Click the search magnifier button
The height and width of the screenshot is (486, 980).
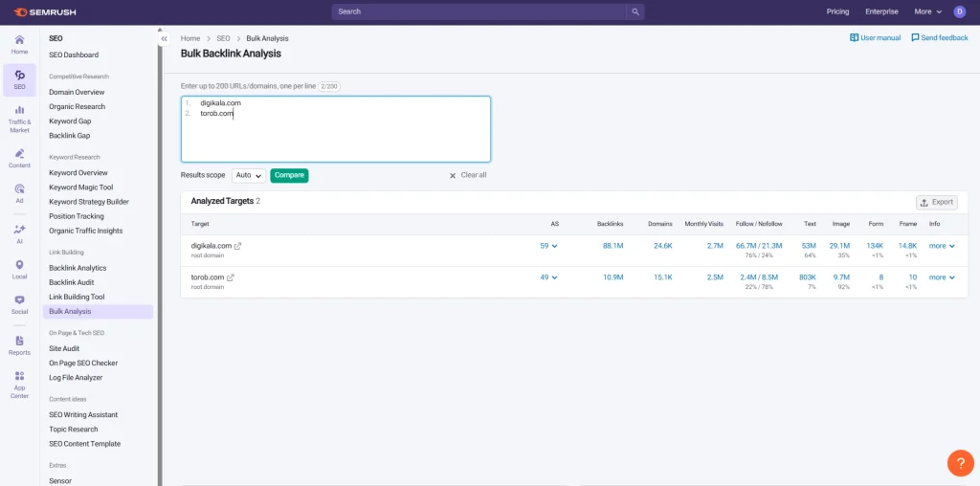[x=635, y=11]
